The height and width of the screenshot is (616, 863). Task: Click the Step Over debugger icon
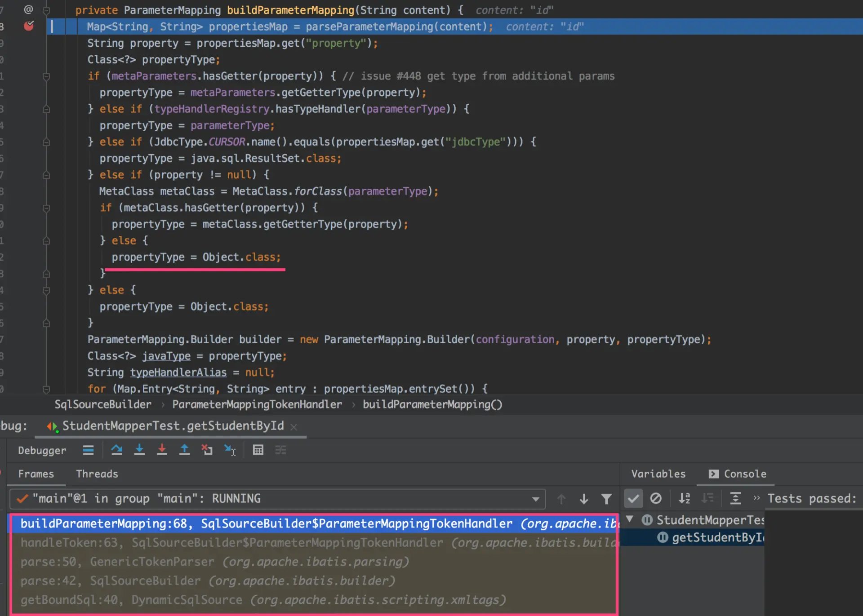pyautogui.click(x=117, y=450)
